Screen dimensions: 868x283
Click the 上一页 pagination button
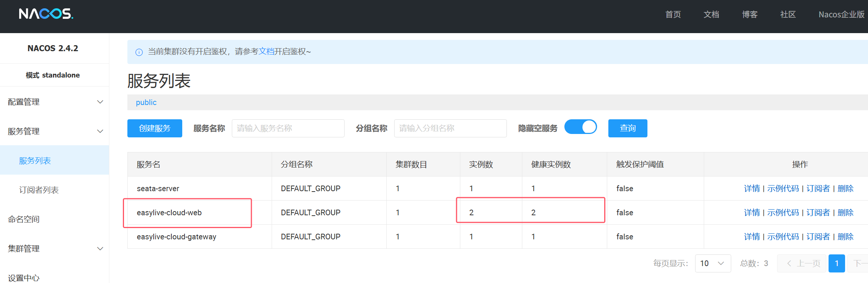pos(801,263)
